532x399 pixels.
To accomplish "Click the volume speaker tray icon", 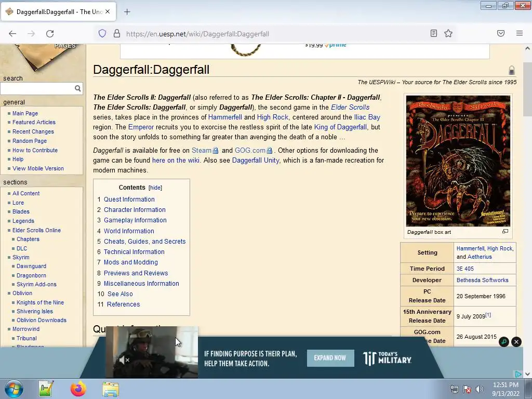I will point(480,389).
